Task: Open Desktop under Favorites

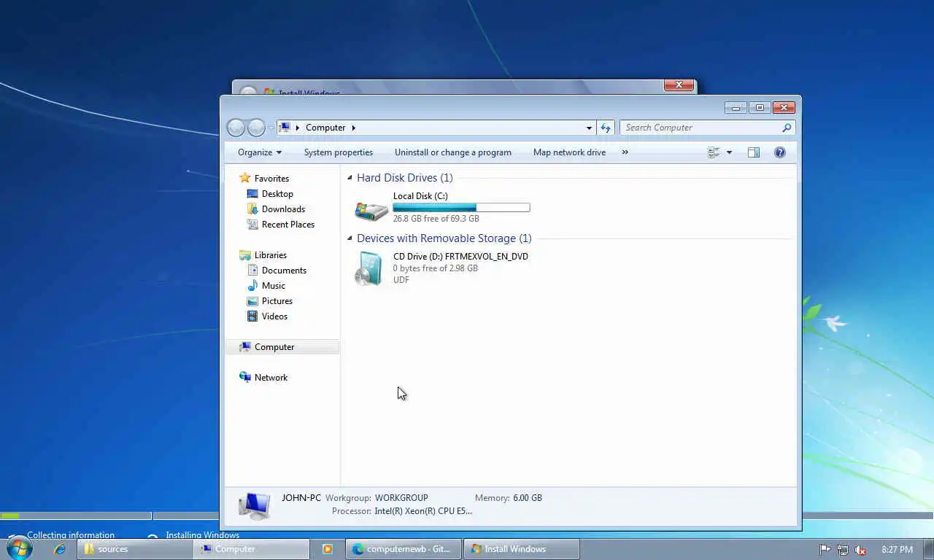Action: (277, 194)
